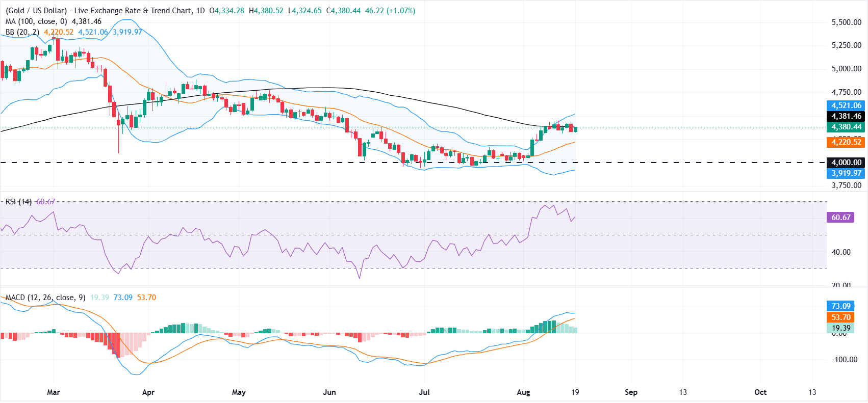Click the MACD legend histogram value 19.39
The height and width of the screenshot is (403, 868).
(100, 298)
